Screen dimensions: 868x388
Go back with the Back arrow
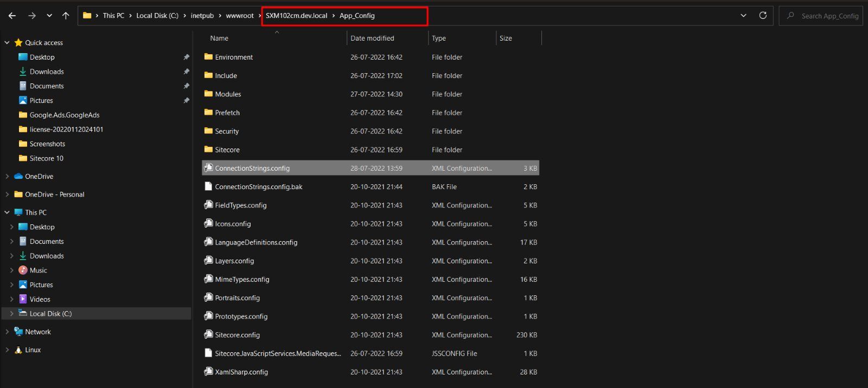click(12, 16)
